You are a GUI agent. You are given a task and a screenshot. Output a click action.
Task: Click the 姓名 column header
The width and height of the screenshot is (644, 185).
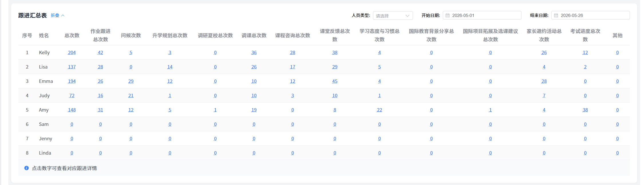click(x=44, y=36)
